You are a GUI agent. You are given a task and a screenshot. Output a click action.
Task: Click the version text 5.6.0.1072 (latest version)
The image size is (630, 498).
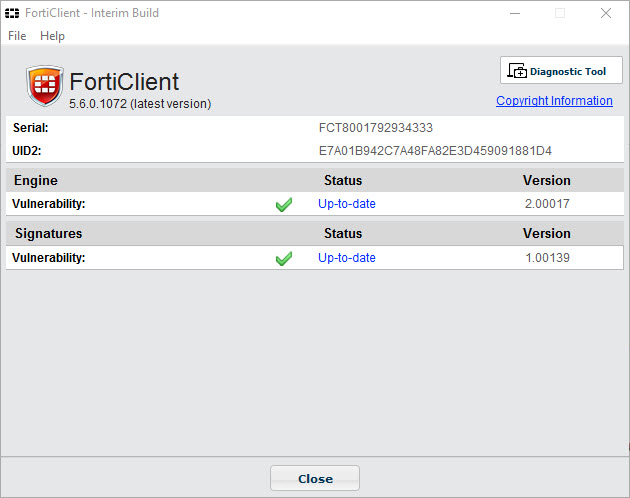point(140,104)
